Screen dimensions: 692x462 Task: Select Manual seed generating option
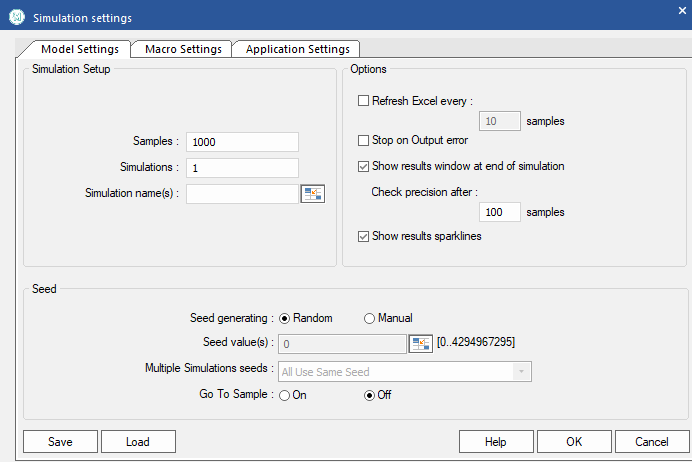[x=369, y=318]
